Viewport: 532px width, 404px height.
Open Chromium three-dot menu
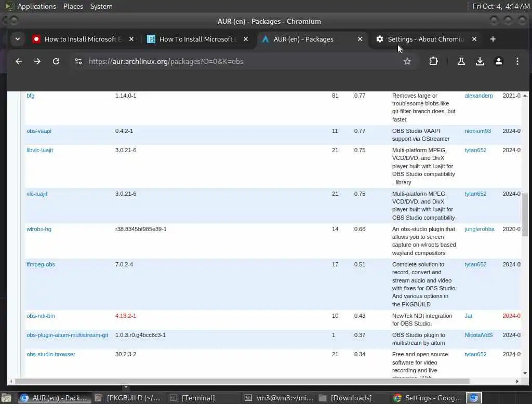pos(517,61)
